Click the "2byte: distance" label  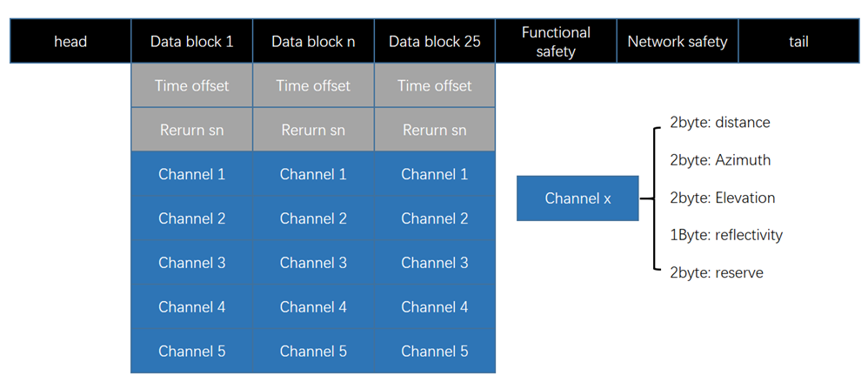(719, 123)
